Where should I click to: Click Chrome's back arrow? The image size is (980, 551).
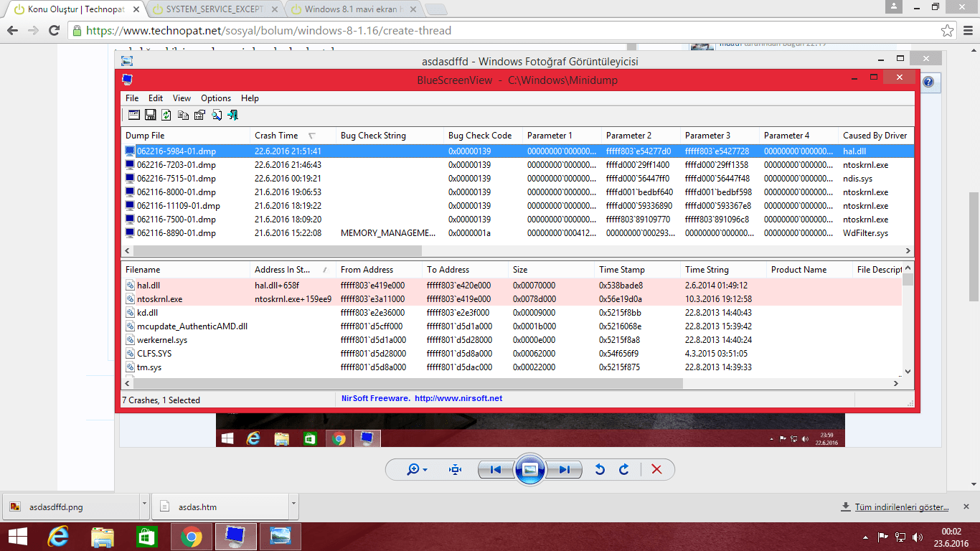pos(12,31)
